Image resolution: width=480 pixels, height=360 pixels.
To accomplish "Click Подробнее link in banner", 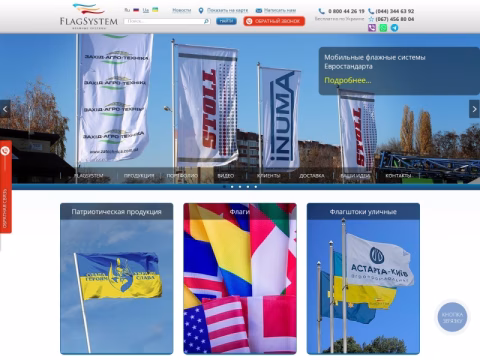I will tap(348, 80).
